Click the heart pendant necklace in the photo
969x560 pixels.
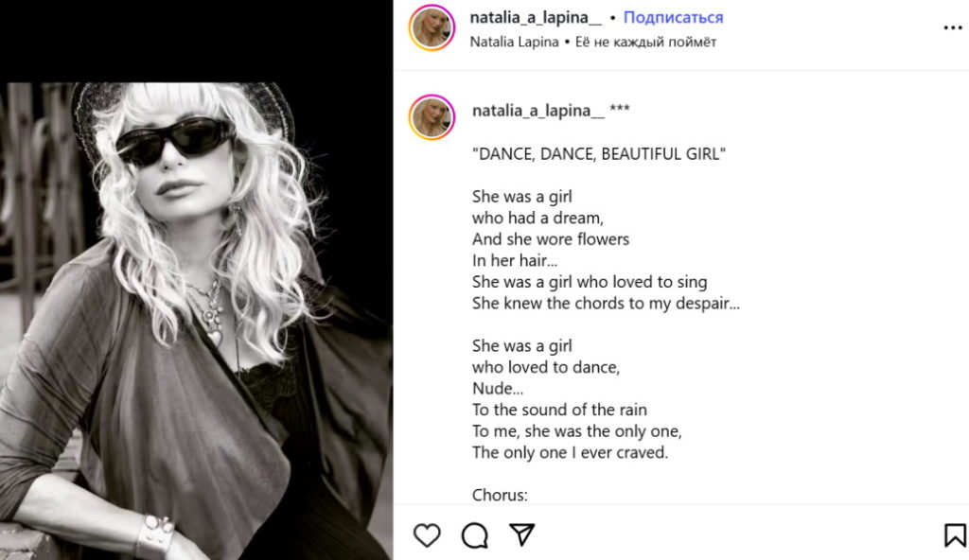(215, 338)
